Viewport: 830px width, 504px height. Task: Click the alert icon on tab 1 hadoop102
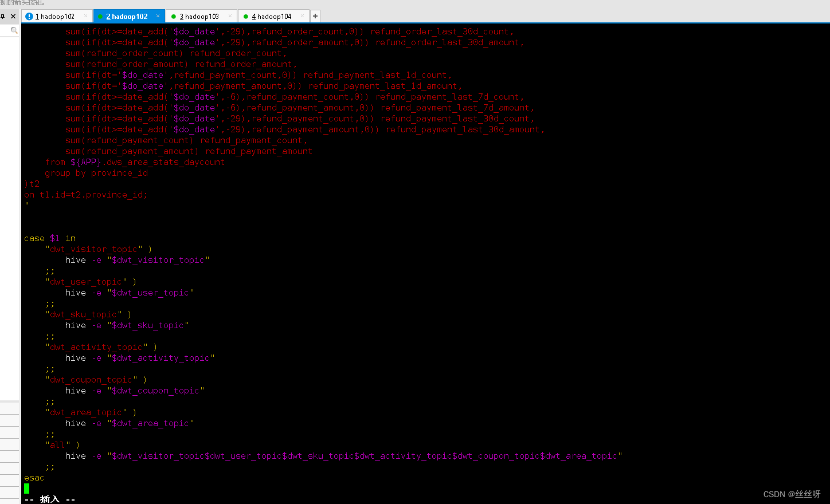[29, 17]
